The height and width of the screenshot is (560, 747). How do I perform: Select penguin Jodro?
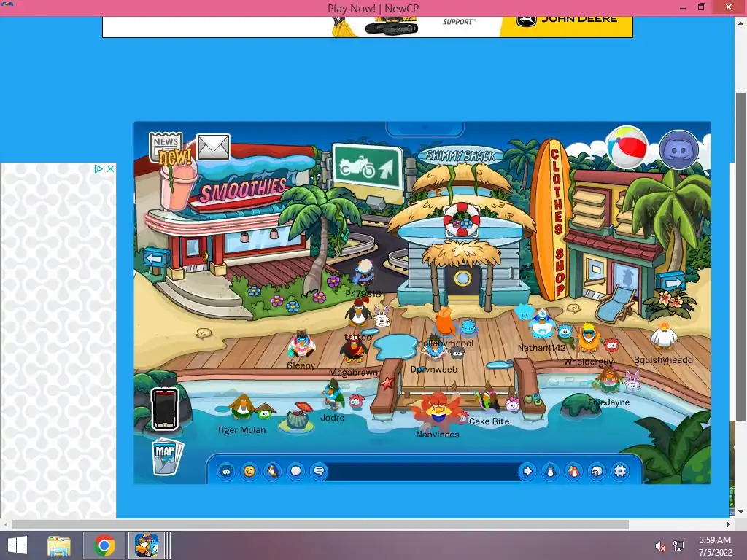pyautogui.click(x=332, y=394)
